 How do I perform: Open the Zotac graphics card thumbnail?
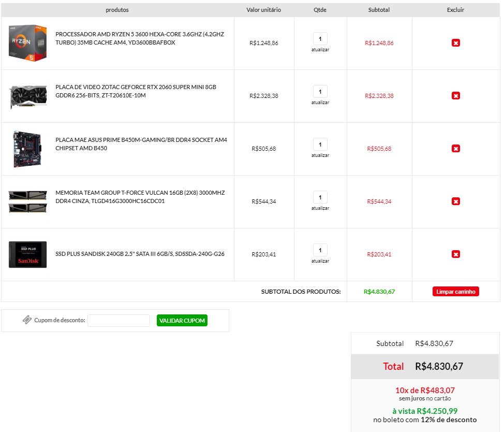click(28, 96)
